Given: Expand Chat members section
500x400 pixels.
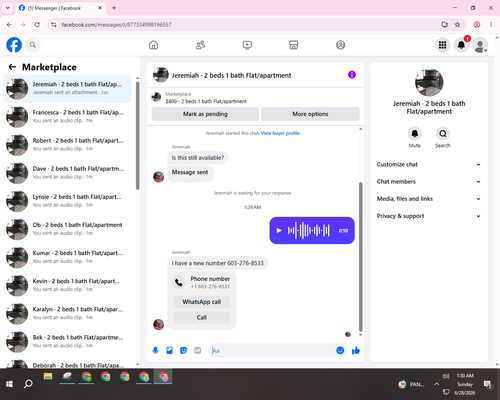Looking at the screenshot, I should [x=429, y=182].
